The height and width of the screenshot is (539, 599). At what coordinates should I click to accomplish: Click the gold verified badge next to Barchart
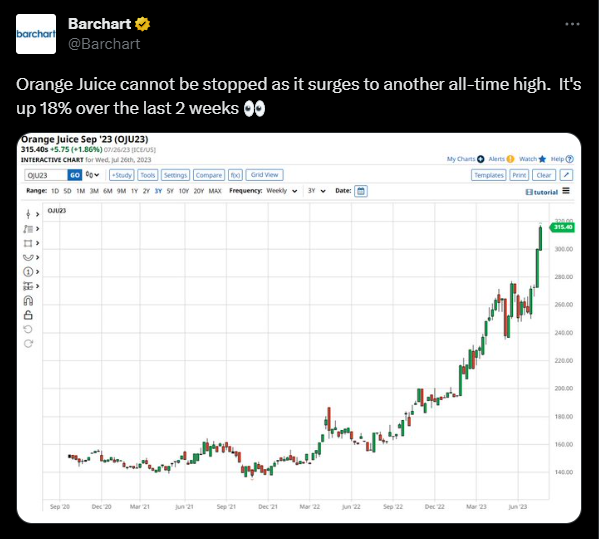pyautogui.click(x=142, y=24)
